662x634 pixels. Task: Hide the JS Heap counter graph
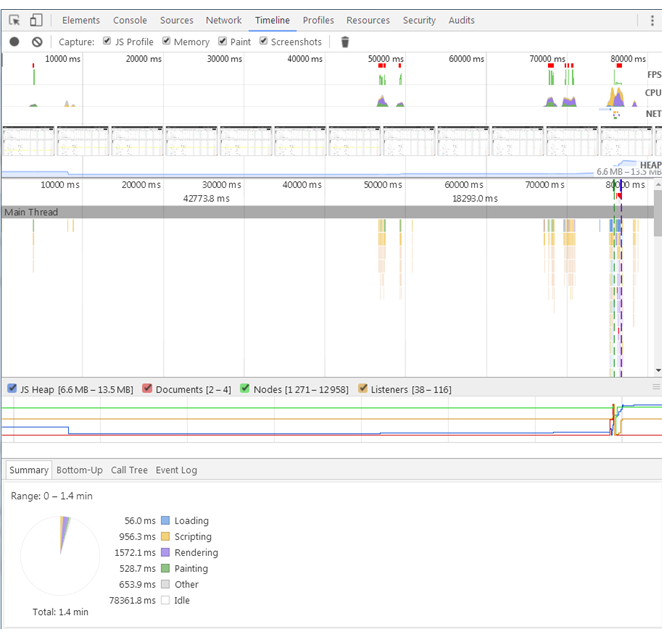[x=12, y=389]
